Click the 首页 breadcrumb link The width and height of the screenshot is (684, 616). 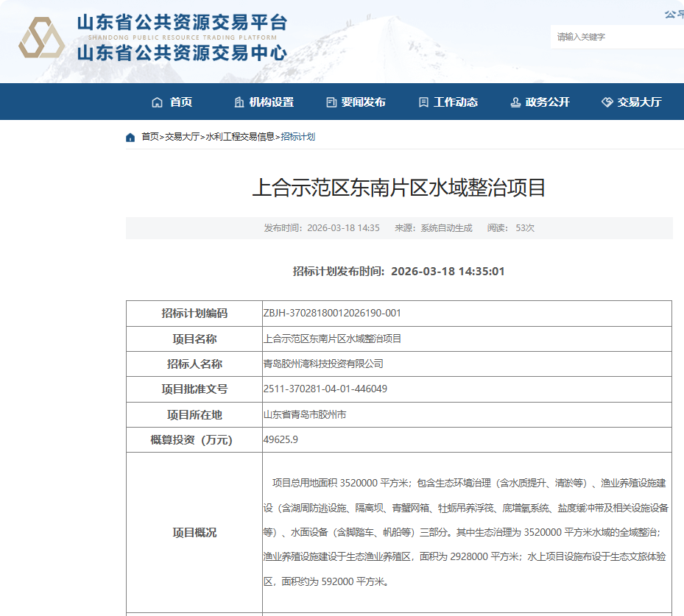pos(150,137)
